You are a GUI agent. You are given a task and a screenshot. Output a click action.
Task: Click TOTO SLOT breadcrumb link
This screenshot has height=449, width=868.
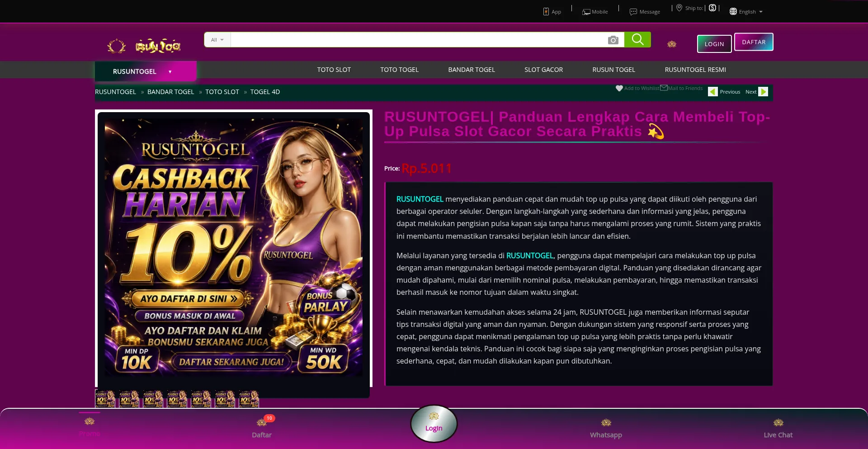[222, 92]
